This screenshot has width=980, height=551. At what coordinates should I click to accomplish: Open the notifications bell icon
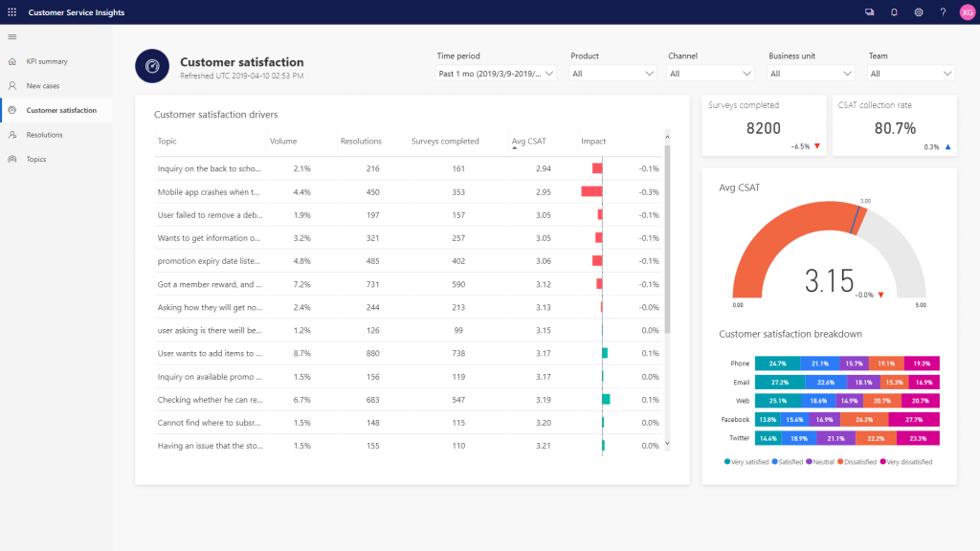(894, 11)
